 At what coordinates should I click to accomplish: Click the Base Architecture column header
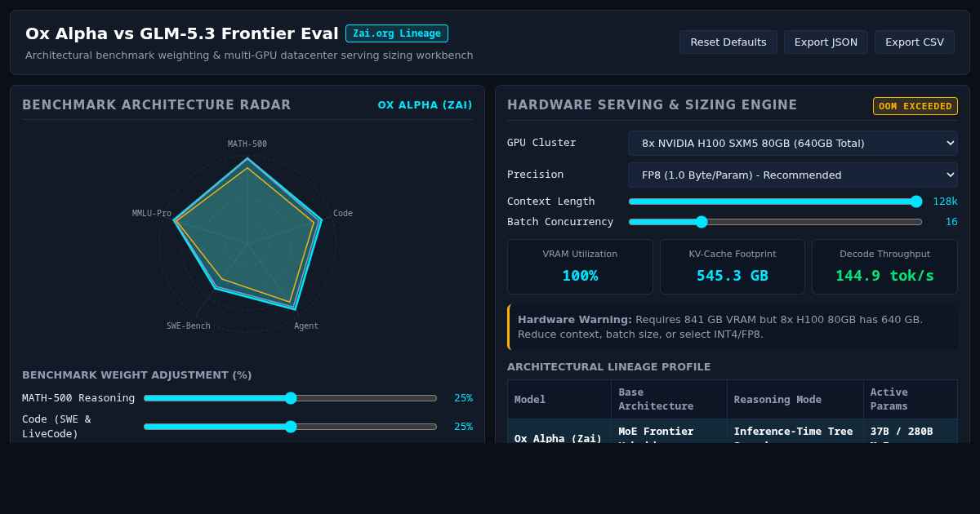click(670, 399)
